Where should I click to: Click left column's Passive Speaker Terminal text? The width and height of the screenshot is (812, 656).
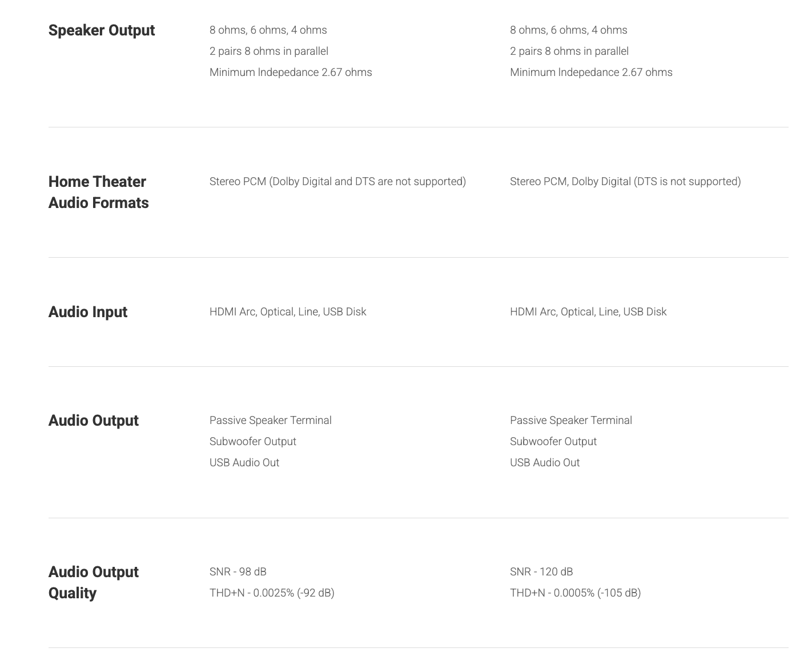[270, 421]
